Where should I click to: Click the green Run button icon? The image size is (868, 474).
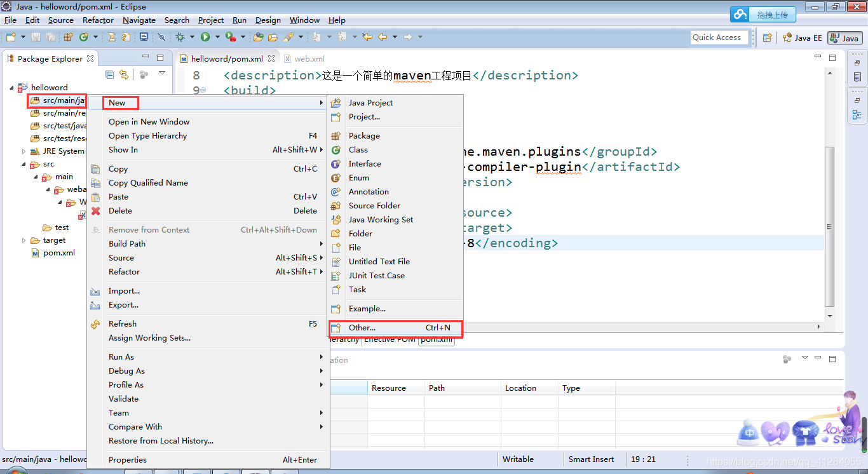click(205, 37)
